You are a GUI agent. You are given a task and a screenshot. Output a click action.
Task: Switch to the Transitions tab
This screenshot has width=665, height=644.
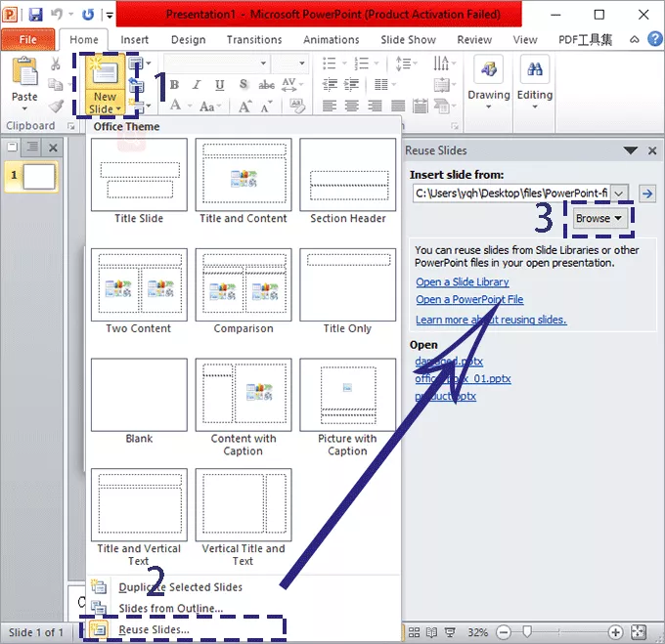click(x=254, y=39)
